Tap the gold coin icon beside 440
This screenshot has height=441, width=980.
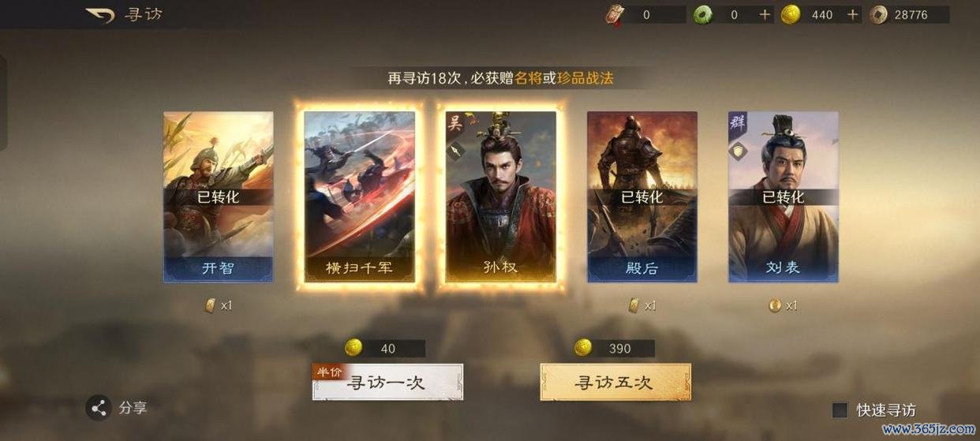(x=790, y=14)
